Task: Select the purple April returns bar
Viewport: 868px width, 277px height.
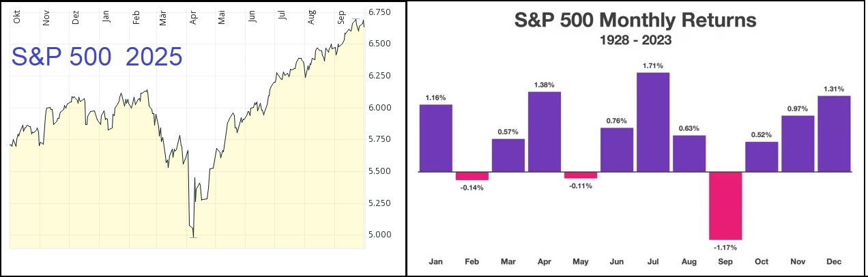Action: coord(545,132)
